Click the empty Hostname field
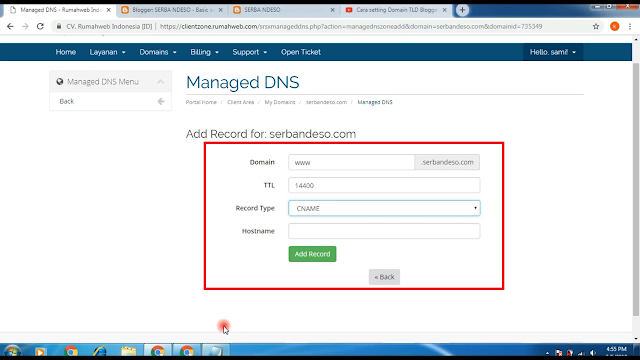This screenshot has height=360, width=640. click(x=384, y=231)
